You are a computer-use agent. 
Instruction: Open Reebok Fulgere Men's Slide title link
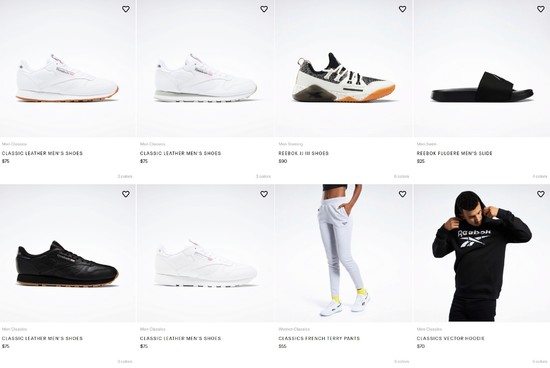(455, 153)
